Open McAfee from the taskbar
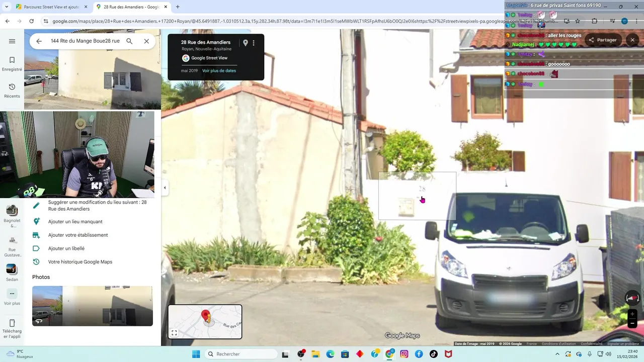The image size is (644, 362). click(x=448, y=354)
